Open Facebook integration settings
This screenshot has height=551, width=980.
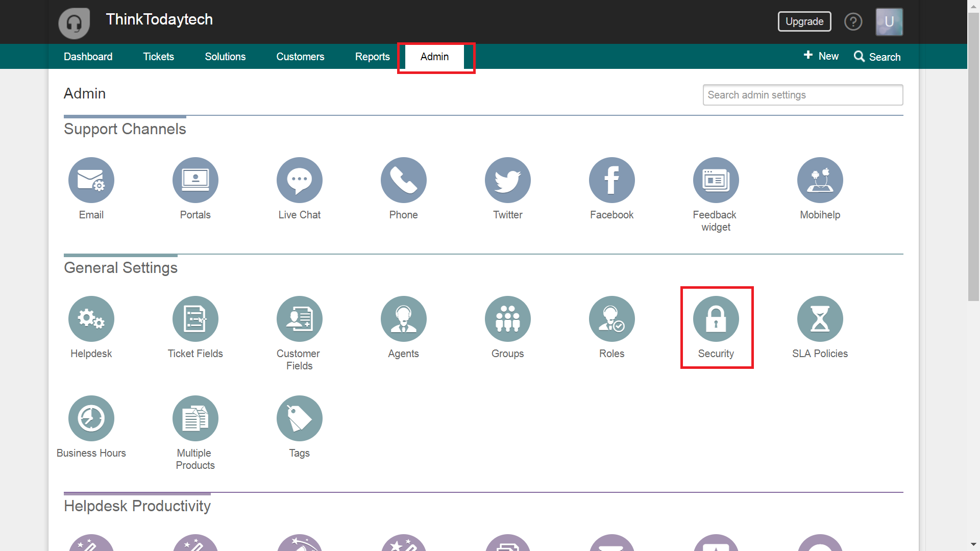612,180
